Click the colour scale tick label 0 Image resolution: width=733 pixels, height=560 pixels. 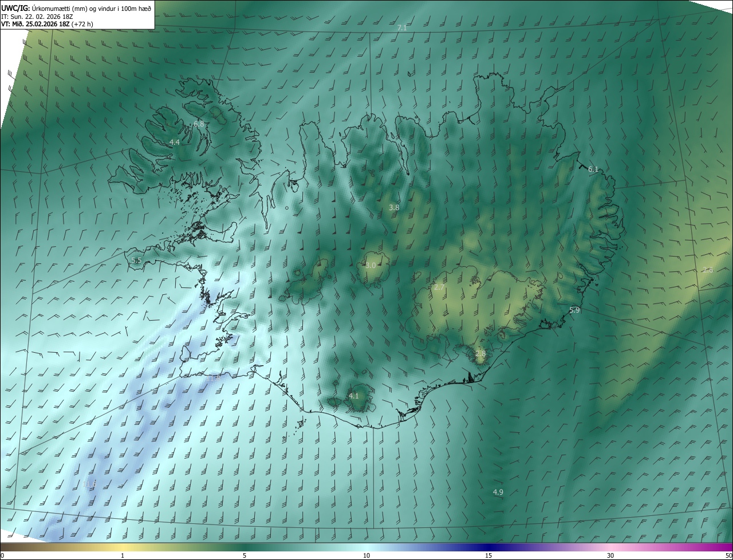tap(2, 555)
